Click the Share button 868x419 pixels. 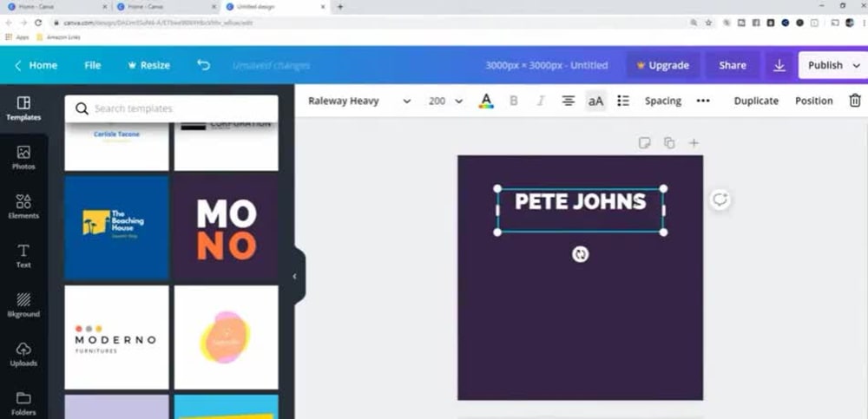[x=733, y=65]
